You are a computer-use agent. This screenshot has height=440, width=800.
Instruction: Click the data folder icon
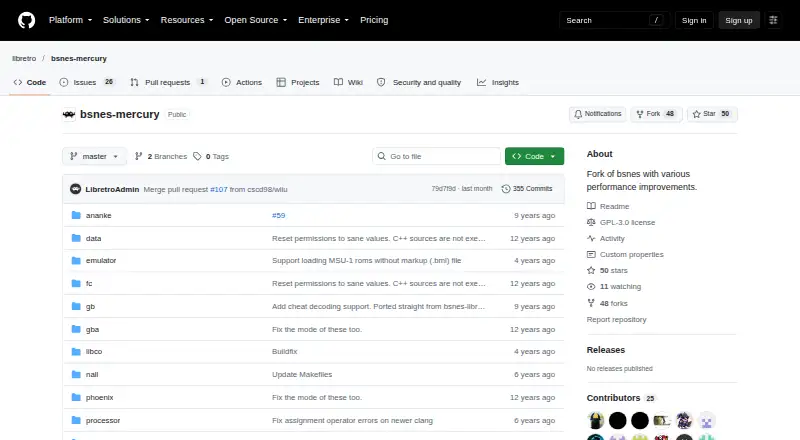(76, 238)
